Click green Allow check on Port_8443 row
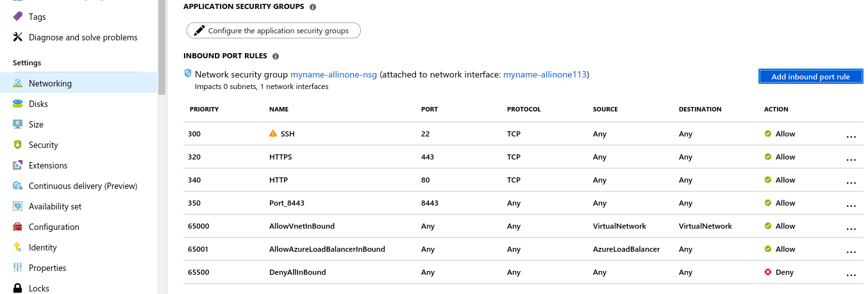This screenshot has height=294, width=868. pos(767,203)
